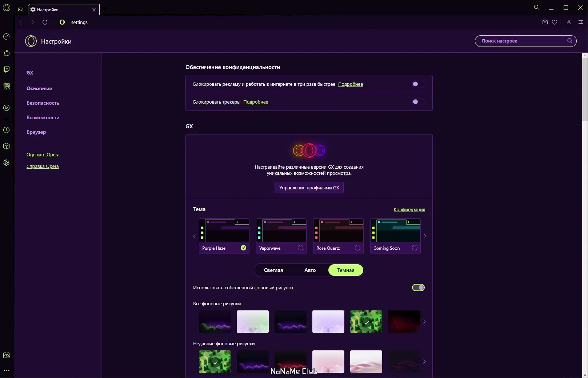Open GX Control speedometer in sidebar
The width and height of the screenshot is (588, 378).
tap(7, 37)
